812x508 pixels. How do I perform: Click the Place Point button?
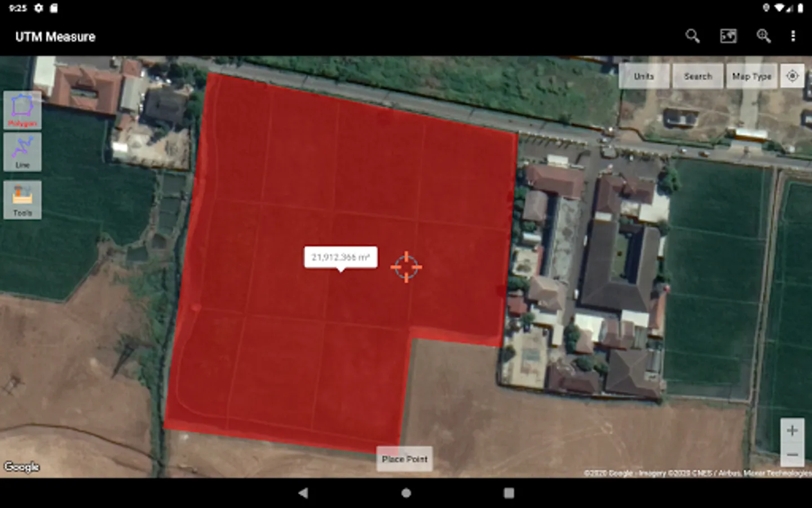tap(404, 459)
